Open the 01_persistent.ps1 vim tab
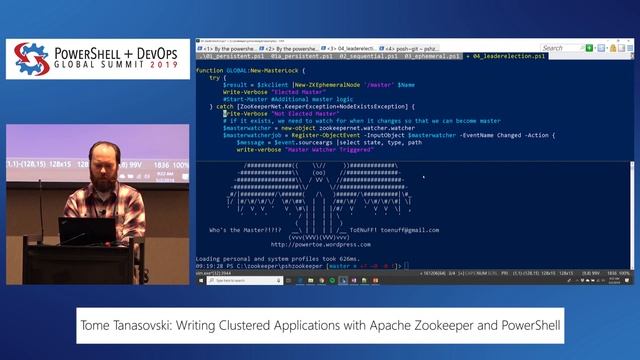The image size is (640, 360). (x=233, y=56)
